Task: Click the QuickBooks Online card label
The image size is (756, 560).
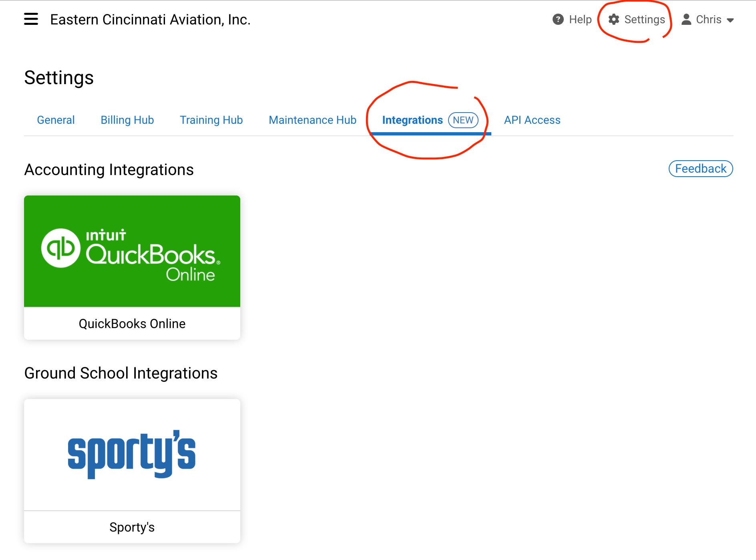Action: tap(132, 324)
